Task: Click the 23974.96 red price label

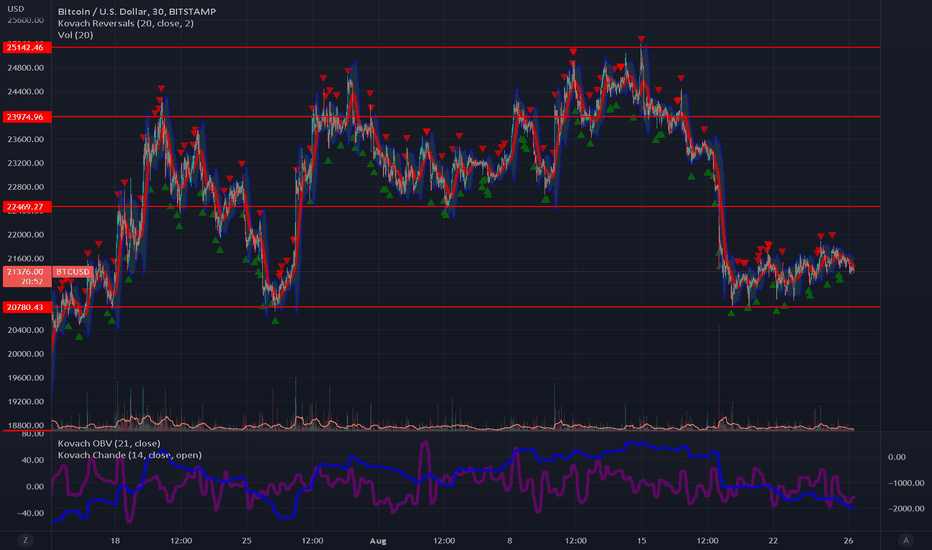Action: pos(27,117)
